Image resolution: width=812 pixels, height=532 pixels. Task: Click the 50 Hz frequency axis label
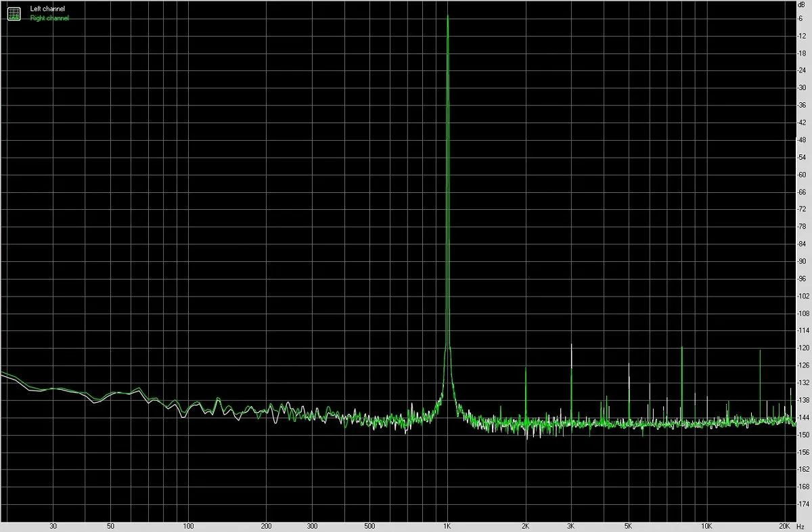[110, 526]
